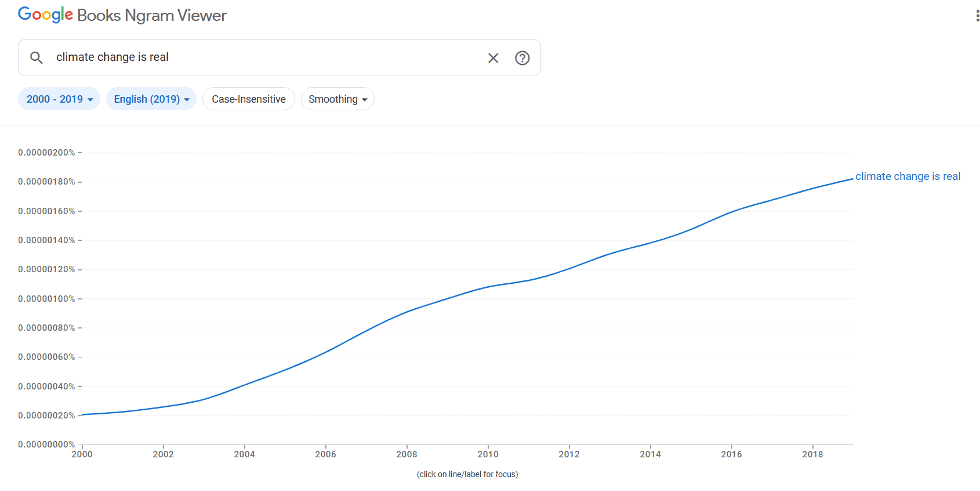Click the 2018 x-axis label
980x491 pixels.
point(812,454)
